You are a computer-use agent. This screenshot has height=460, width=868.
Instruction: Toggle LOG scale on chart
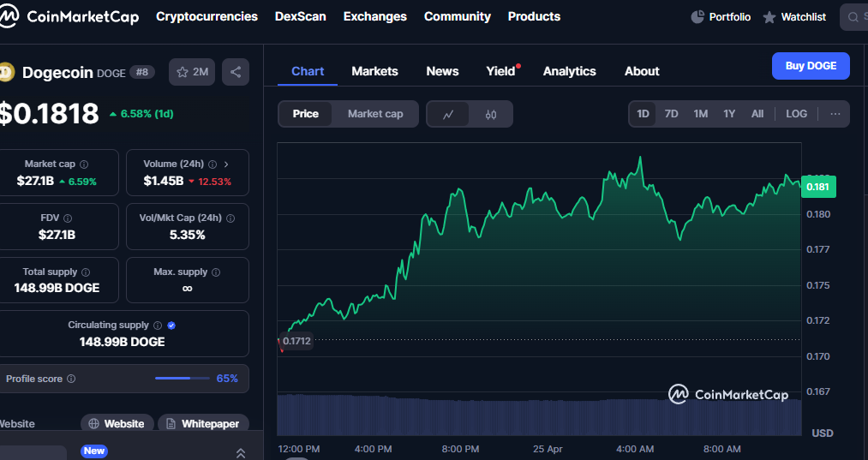click(797, 114)
